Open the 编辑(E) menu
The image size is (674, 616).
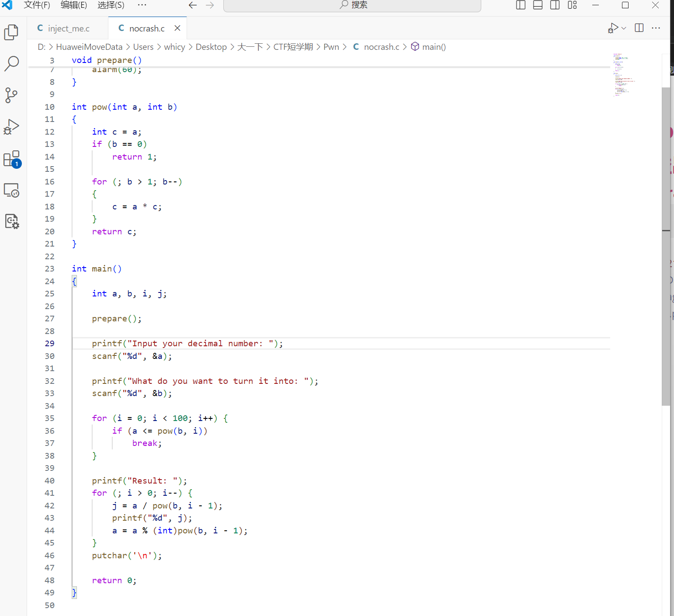click(x=74, y=5)
